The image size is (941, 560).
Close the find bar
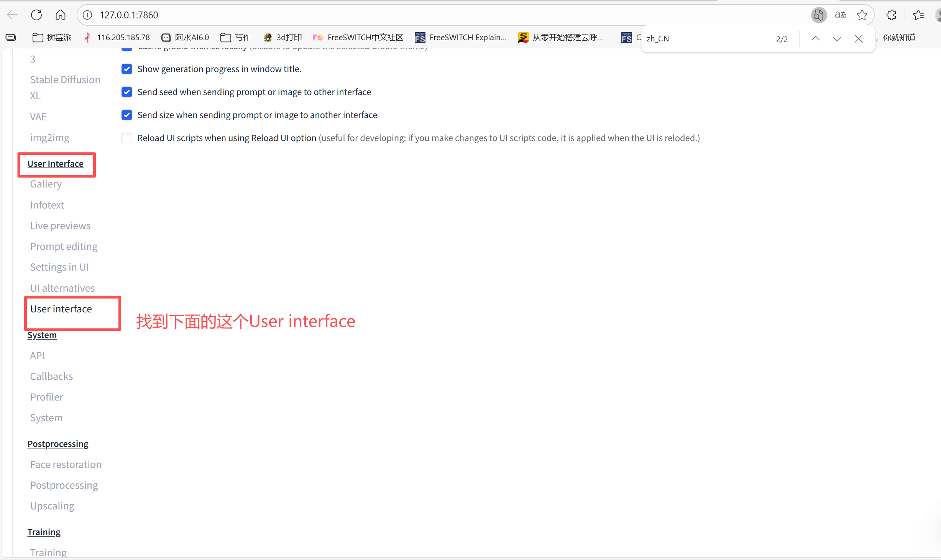click(859, 38)
